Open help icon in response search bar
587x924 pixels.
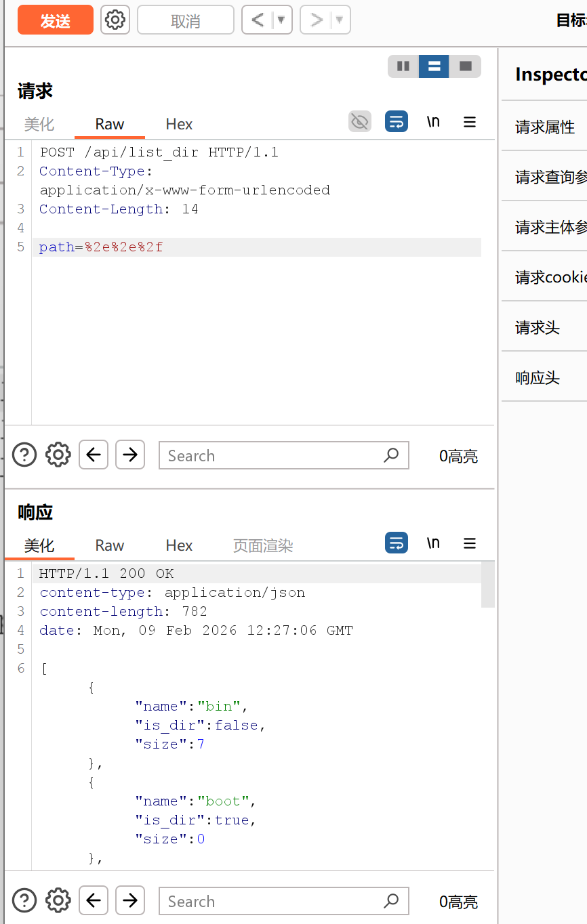coord(24,901)
